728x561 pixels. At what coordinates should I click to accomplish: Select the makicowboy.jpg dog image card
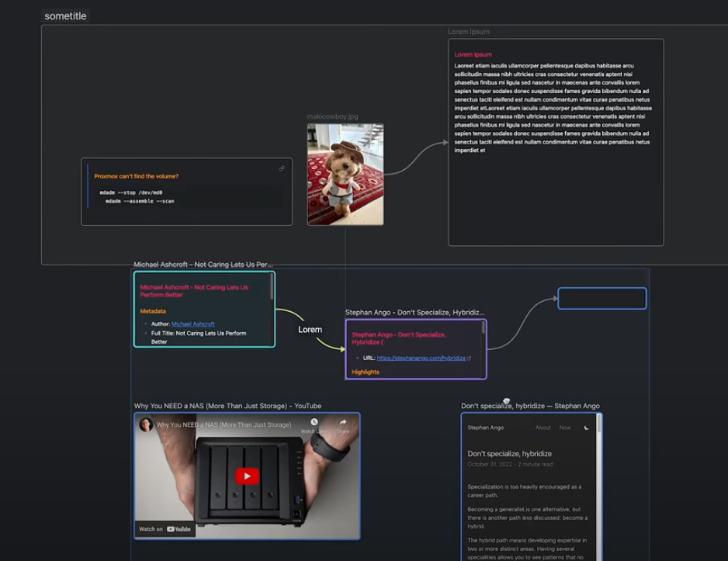tap(345, 175)
